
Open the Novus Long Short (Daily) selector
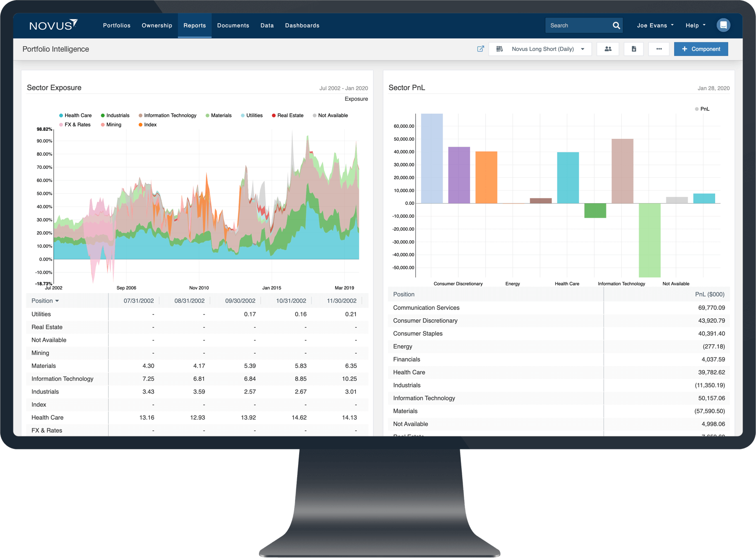(542, 49)
